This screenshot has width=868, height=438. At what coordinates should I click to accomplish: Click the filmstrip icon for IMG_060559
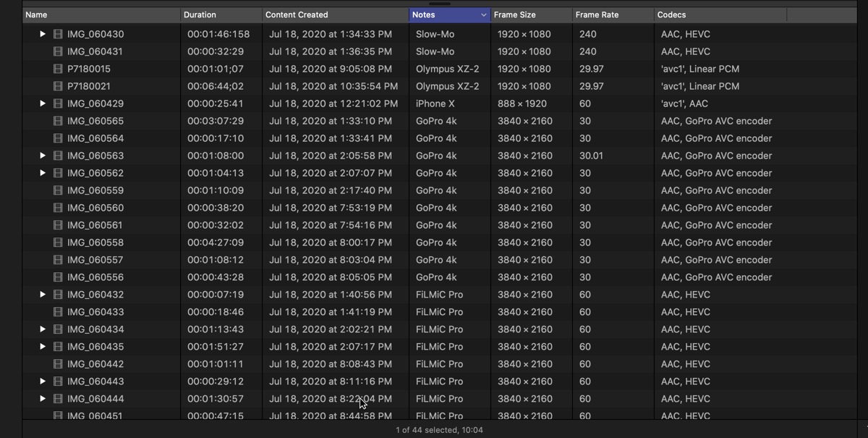58,190
